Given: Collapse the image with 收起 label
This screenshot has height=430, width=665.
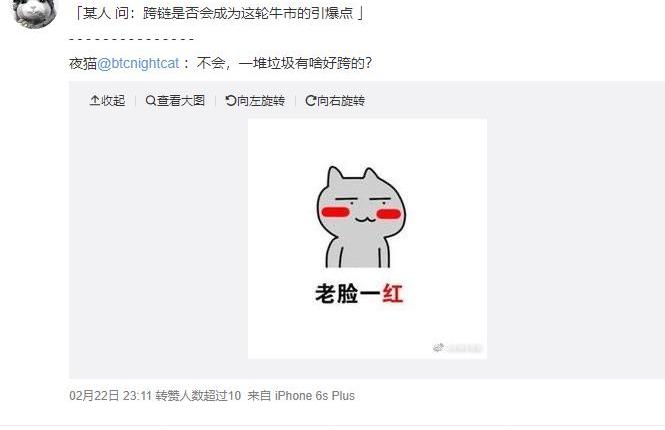Looking at the screenshot, I should click(113, 101).
